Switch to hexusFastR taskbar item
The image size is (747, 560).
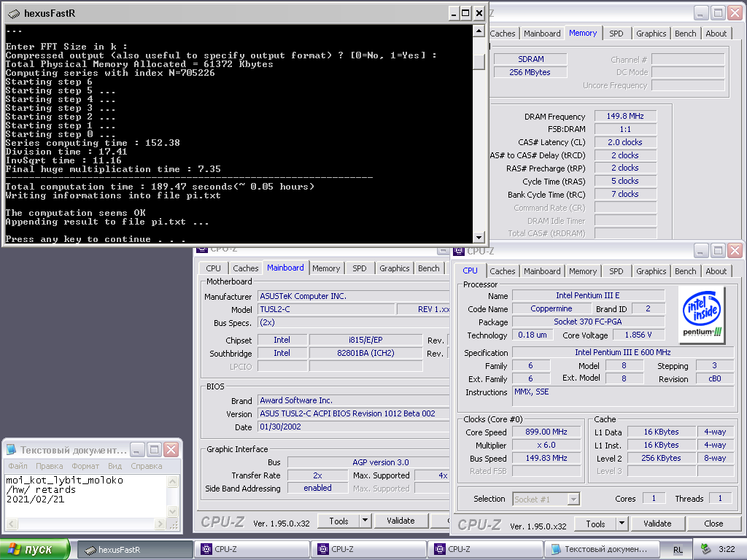click(x=135, y=550)
